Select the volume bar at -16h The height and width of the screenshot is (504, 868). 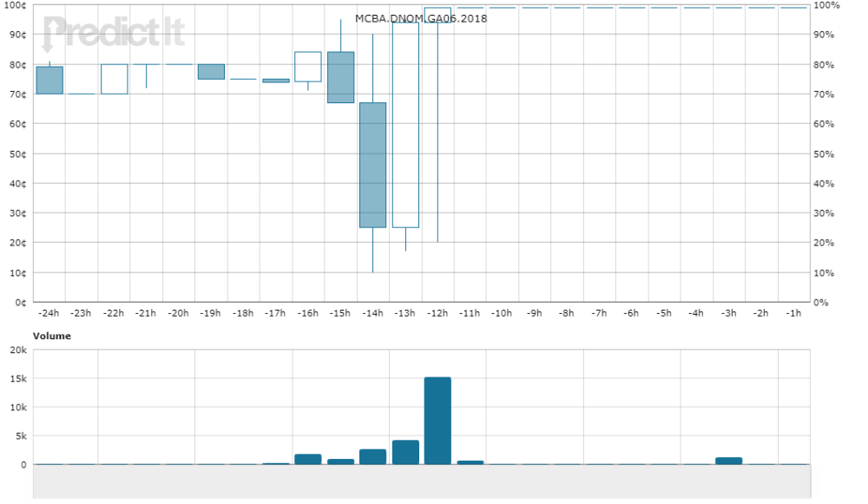[x=308, y=460]
